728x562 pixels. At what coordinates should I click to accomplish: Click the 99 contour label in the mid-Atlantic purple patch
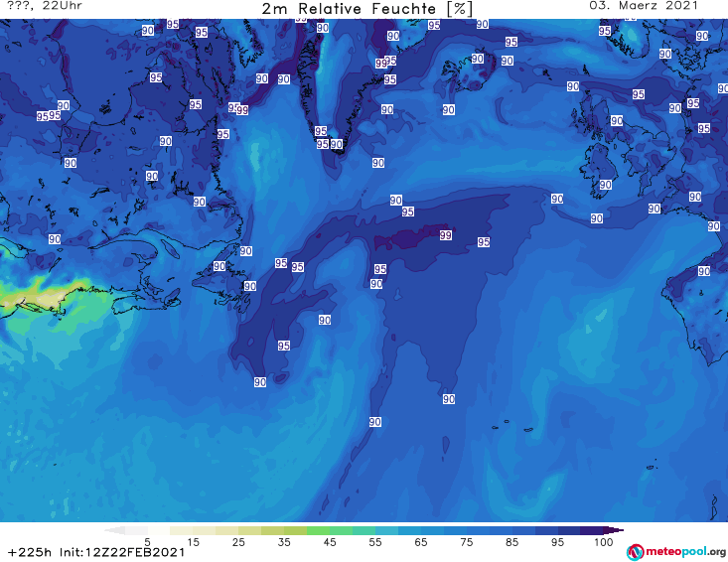tap(446, 235)
